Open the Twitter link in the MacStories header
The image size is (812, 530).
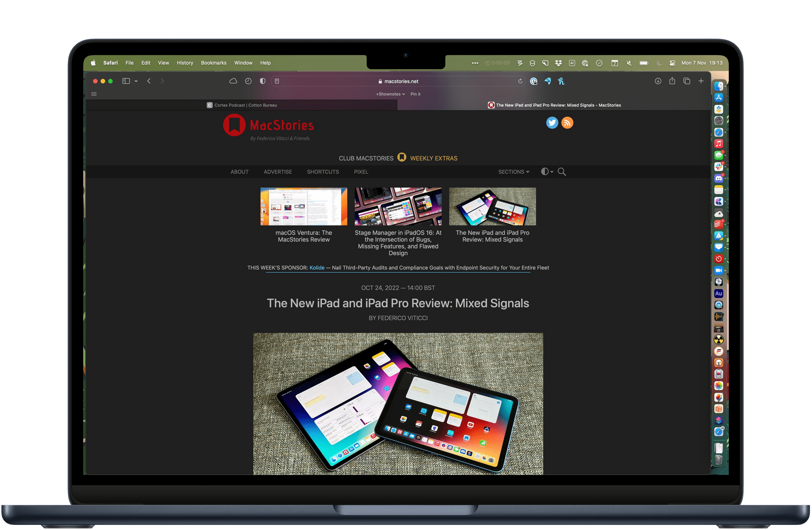552,123
